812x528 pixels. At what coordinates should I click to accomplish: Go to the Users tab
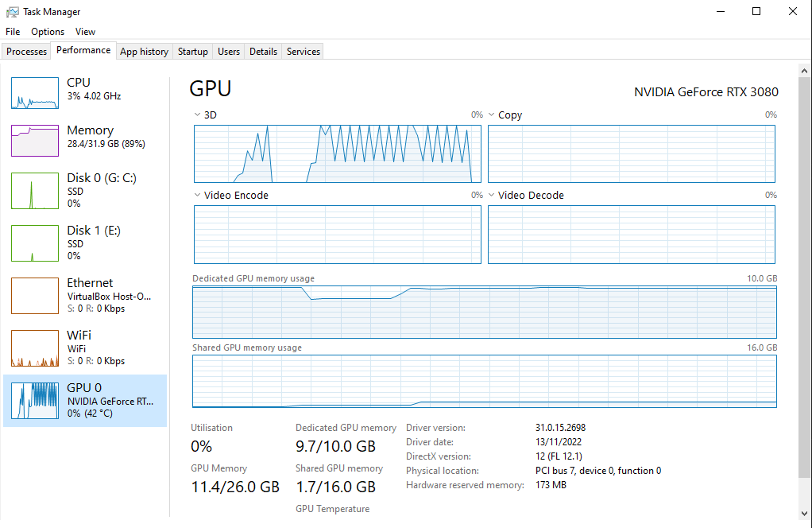coord(229,52)
